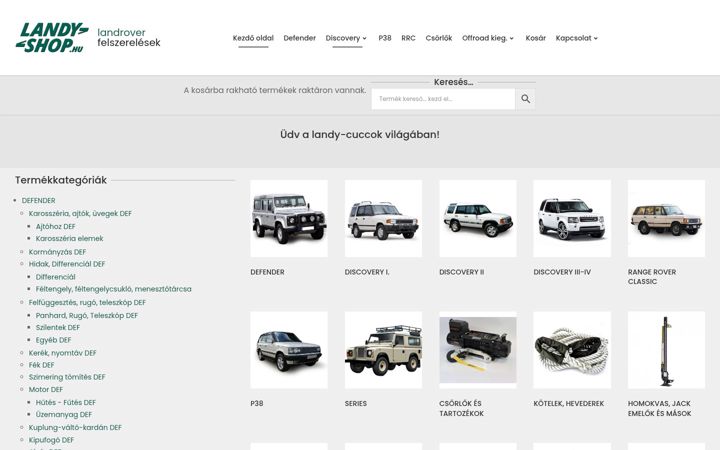
Task: Open the Csörlők menu item
Action: pyautogui.click(x=439, y=38)
